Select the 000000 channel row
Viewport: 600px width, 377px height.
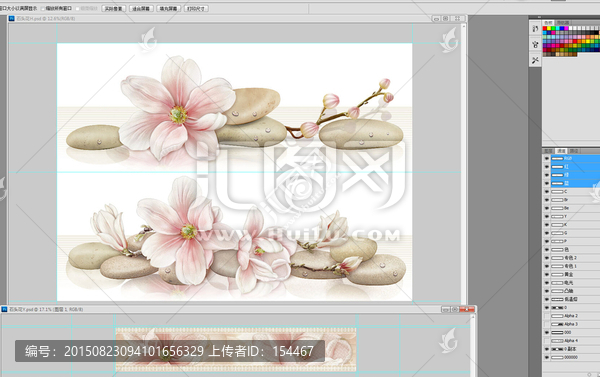[x=575, y=357]
